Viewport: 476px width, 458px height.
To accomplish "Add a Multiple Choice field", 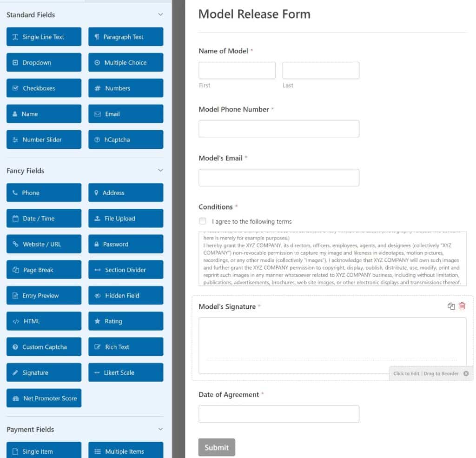I will [126, 62].
